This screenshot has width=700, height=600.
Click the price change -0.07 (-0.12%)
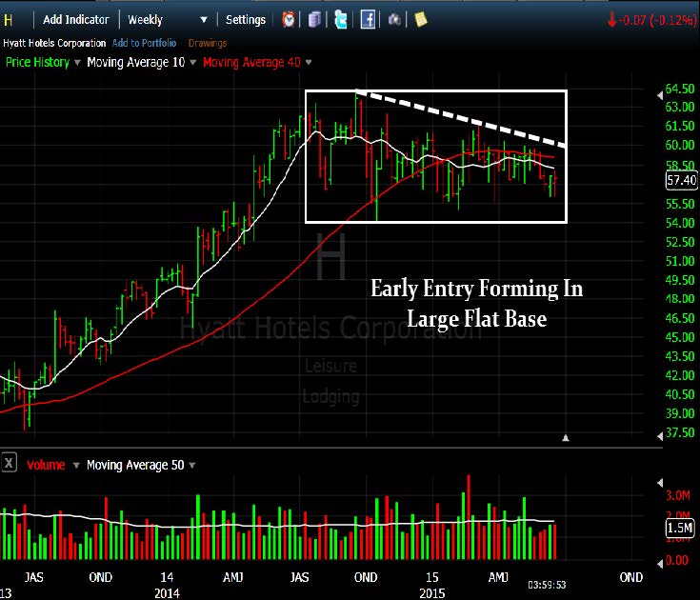pos(652,20)
